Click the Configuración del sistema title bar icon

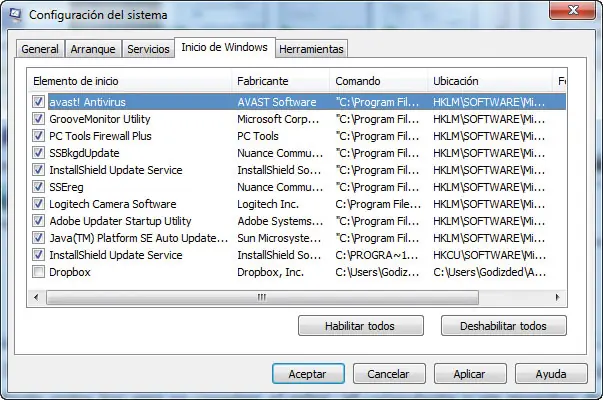coord(15,14)
